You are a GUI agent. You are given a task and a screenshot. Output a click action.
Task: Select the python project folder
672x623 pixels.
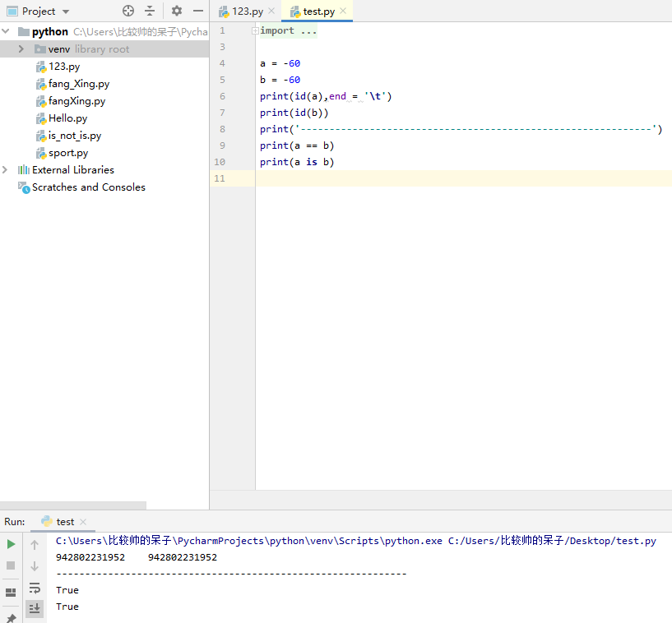49,32
